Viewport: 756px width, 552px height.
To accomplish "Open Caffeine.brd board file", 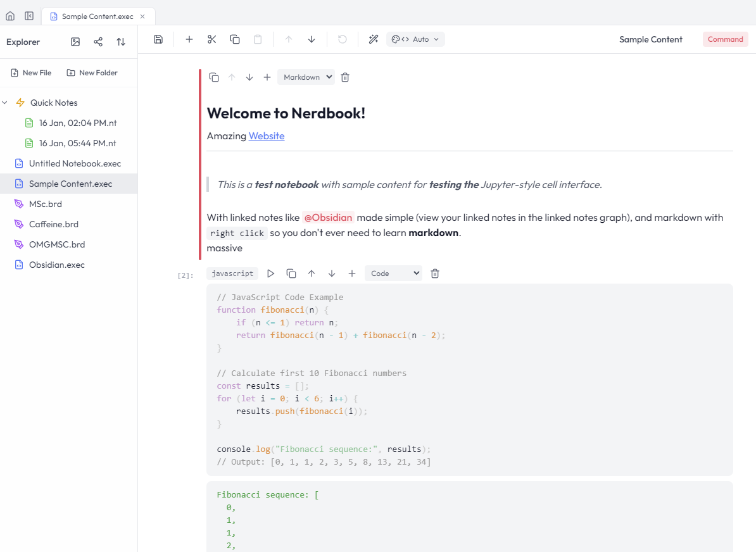I will (x=68, y=224).
